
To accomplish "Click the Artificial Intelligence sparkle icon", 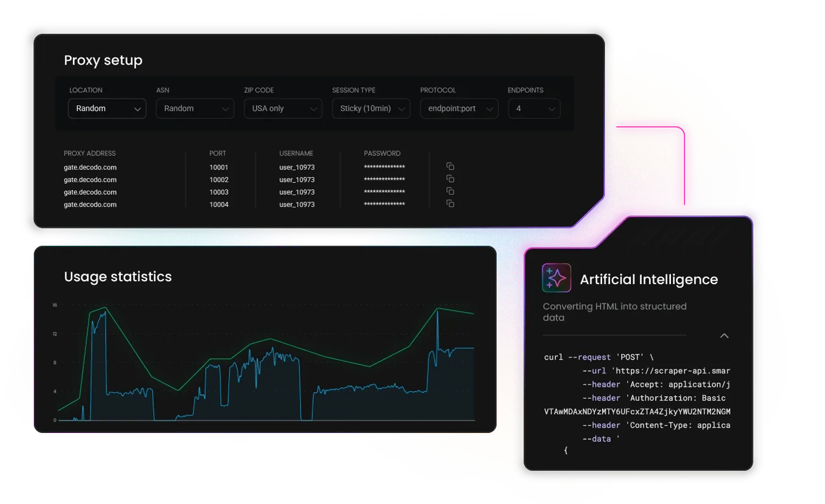I will [x=556, y=278].
